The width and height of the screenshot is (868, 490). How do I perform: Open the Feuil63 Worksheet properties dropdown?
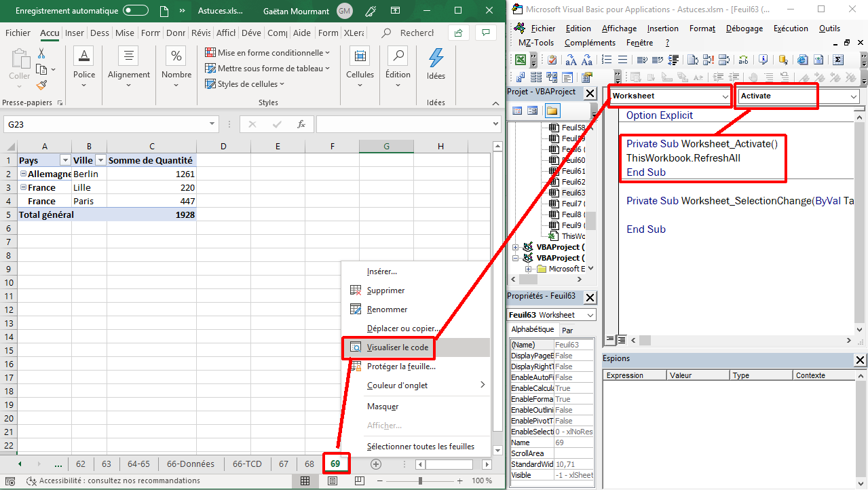590,315
